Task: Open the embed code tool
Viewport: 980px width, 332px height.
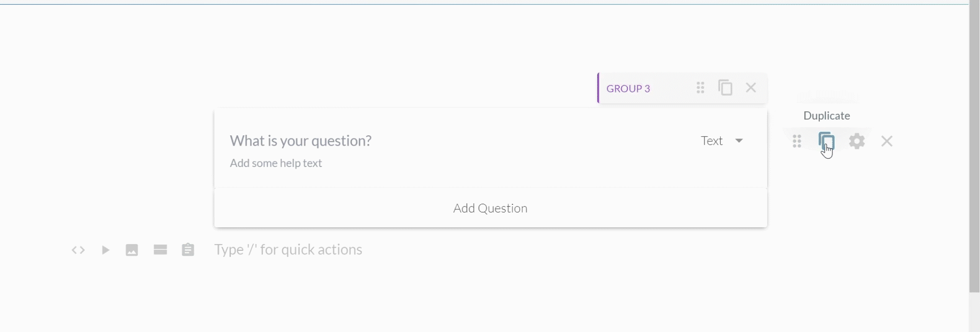Action: [x=79, y=250]
